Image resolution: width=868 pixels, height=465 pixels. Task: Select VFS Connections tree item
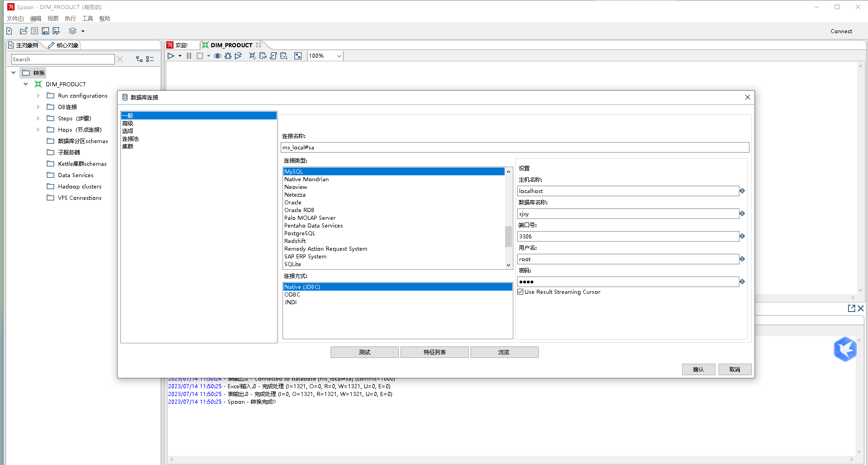tap(79, 198)
